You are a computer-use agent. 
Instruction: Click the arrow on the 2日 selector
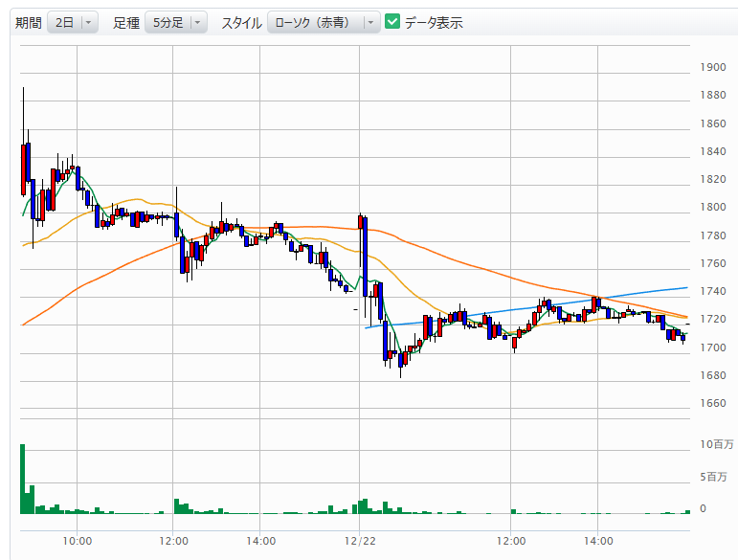tap(89, 22)
